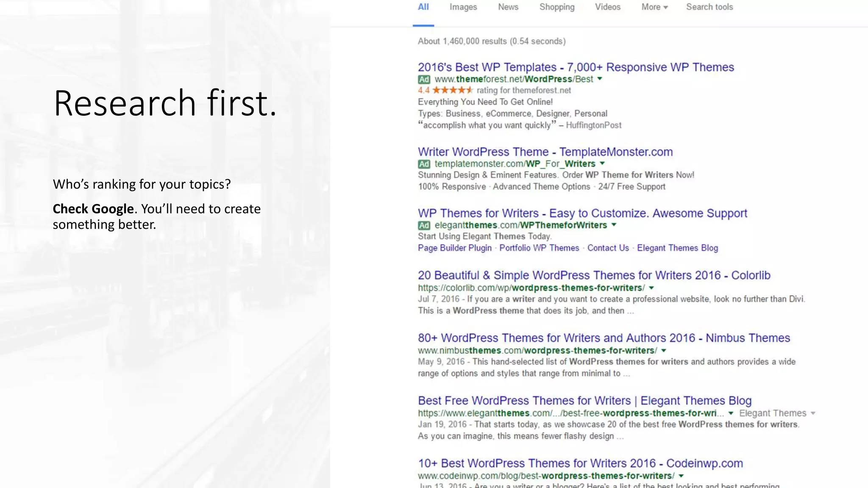
Task: Expand the Elegant Themes author dropdown arrow
Action: [x=813, y=413]
